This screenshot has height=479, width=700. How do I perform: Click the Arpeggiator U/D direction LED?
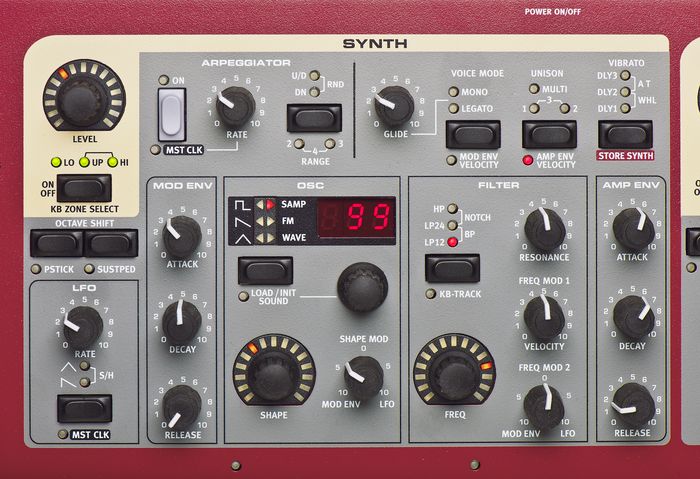314,75
